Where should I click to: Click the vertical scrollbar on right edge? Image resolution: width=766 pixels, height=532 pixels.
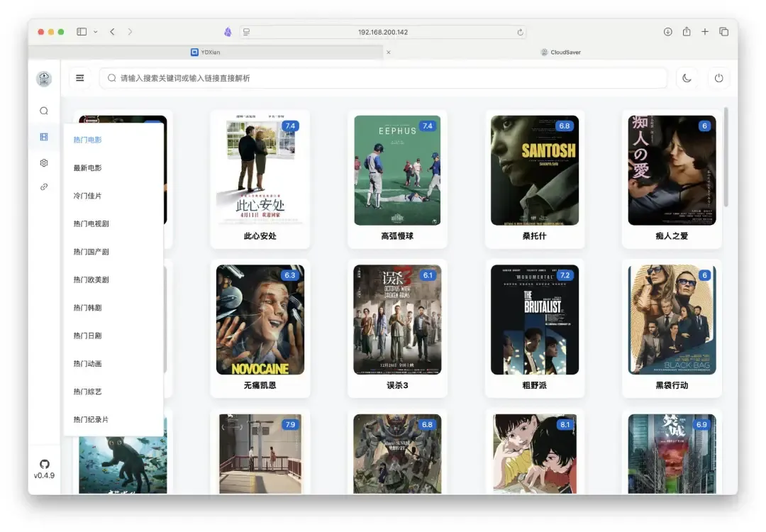coord(726,157)
